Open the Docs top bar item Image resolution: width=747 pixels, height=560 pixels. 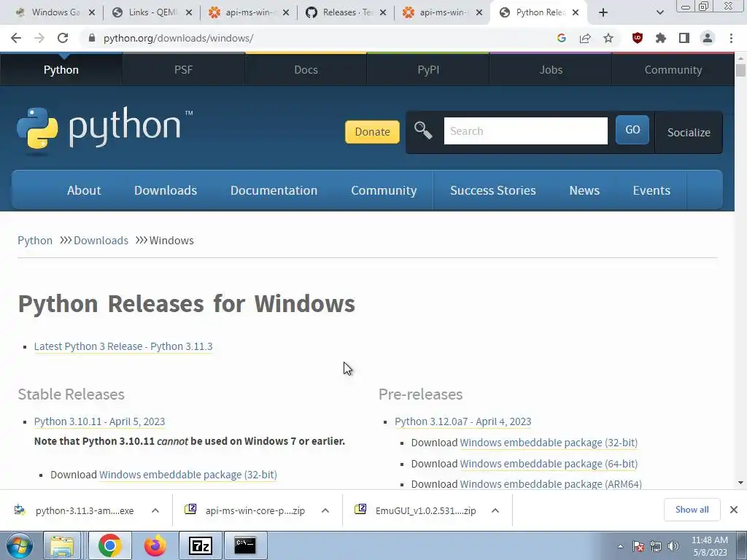[306, 69]
